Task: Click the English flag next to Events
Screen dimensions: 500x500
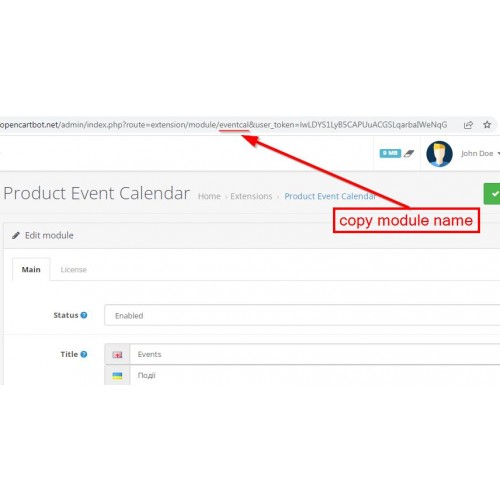Action: coord(117,355)
